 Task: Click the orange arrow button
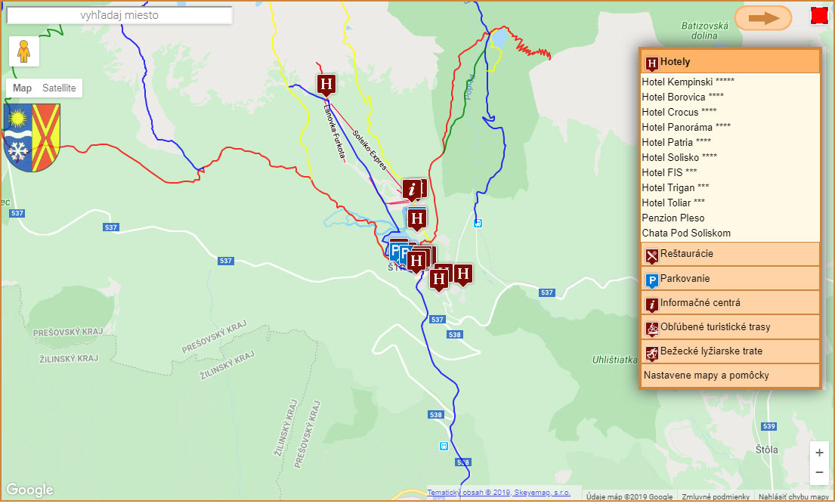pos(763,18)
